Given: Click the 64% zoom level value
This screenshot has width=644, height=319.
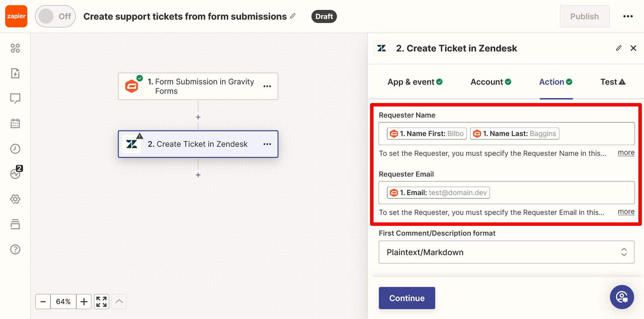Looking at the screenshot, I should tap(63, 301).
